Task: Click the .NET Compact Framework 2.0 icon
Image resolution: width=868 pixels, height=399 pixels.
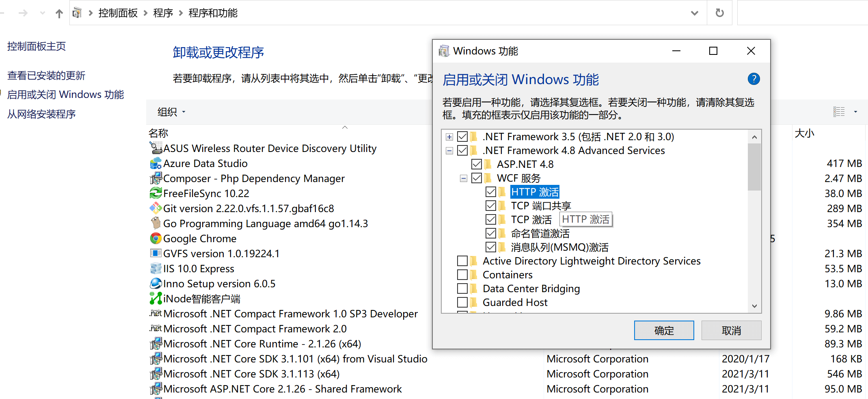Action: 156,329
